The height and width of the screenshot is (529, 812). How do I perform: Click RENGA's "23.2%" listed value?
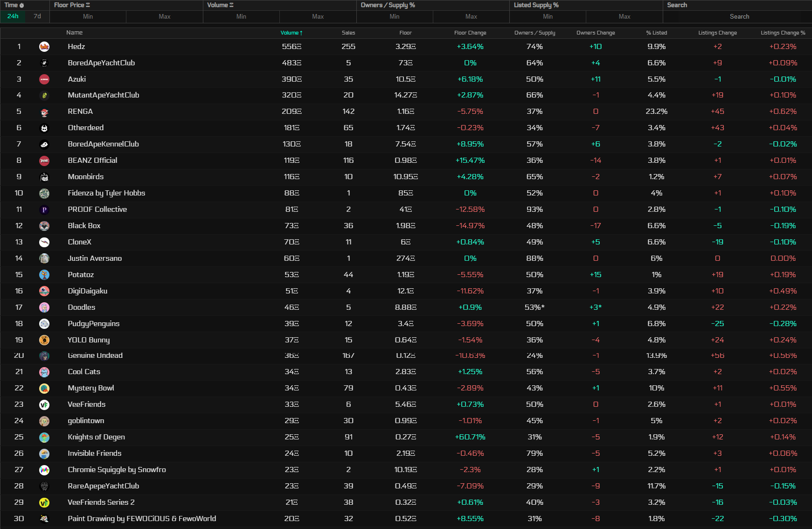click(x=657, y=111)
